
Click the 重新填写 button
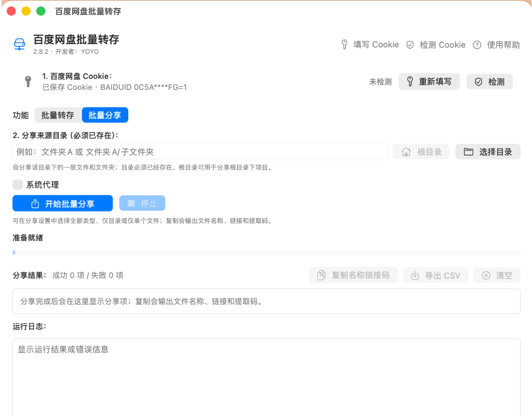coord(429,81)
